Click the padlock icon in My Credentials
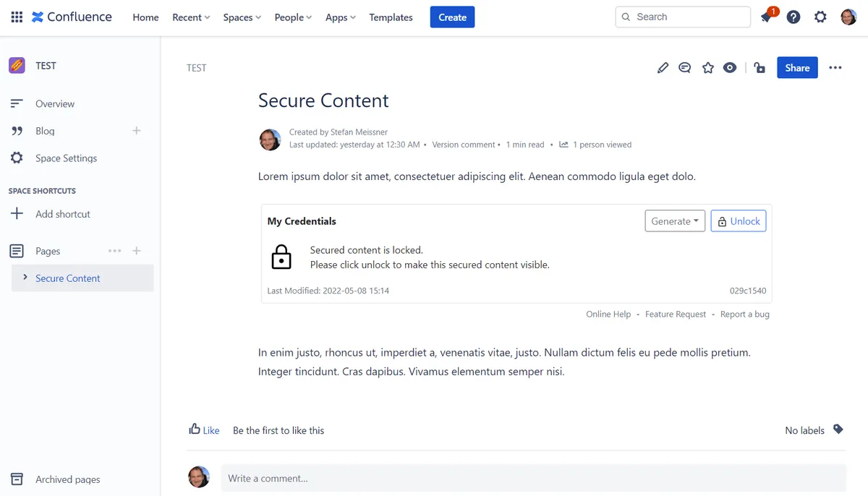This screenshot has height=496, width=868. click(x=281, y=257)
